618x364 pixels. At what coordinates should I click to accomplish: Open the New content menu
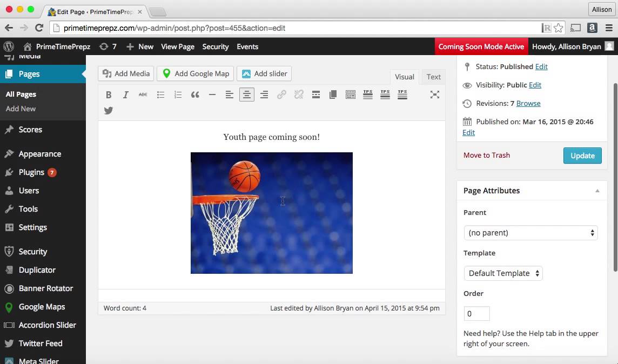[140, 46]
